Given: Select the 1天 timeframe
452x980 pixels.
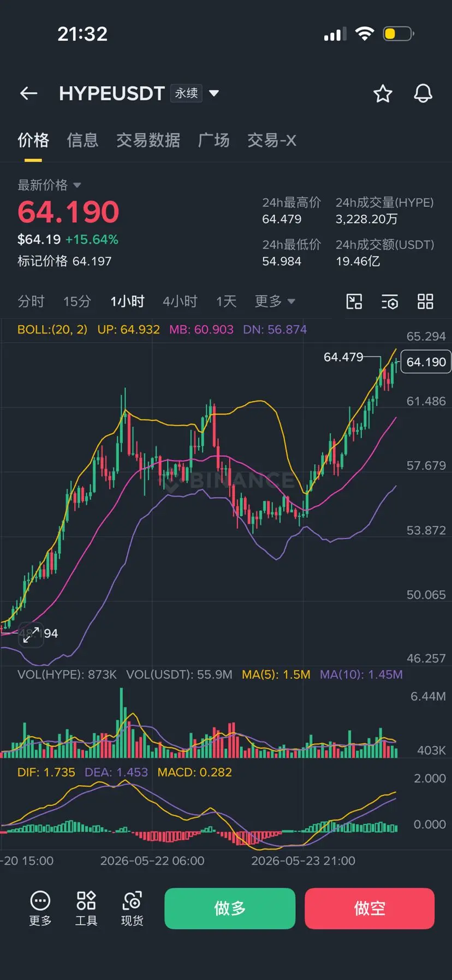Looking at the screenshot, I should [x=226, y=301].
